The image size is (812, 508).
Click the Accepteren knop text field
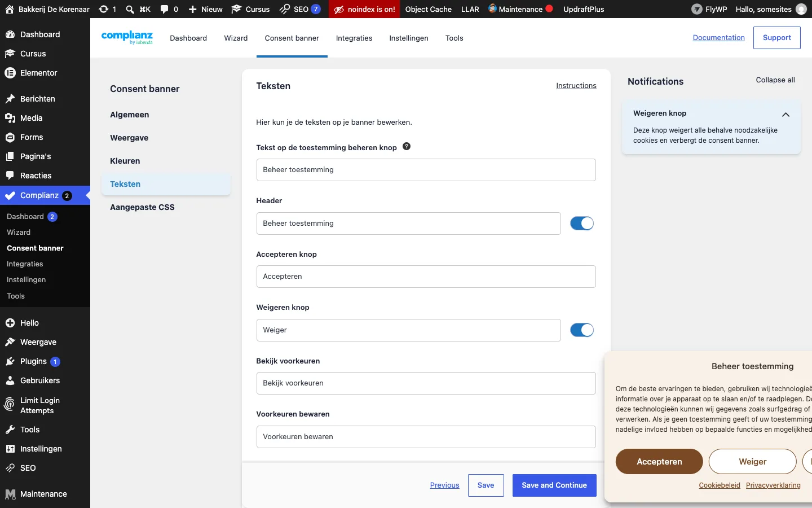click(426, 277)
